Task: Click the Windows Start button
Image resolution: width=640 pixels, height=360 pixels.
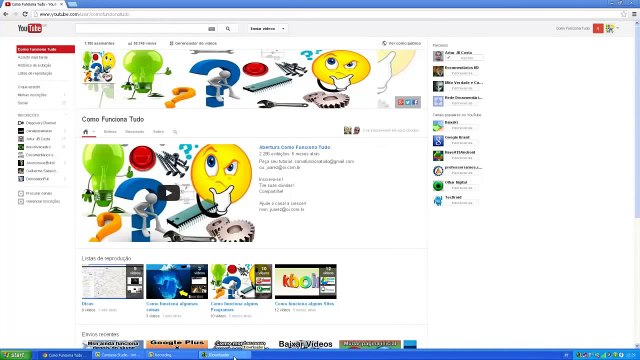Action: pyautogui.click(x=15, y=355)
